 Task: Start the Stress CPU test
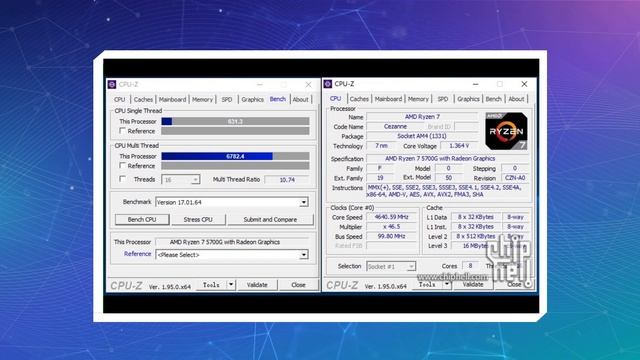198,220
